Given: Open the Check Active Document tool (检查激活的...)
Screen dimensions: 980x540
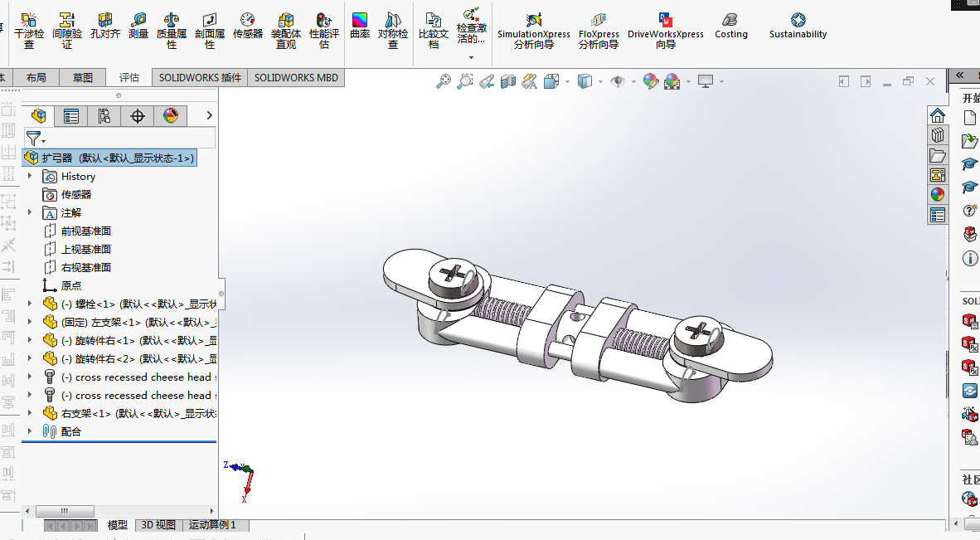Looking at the screenshot, I should [x=471, y=27].
